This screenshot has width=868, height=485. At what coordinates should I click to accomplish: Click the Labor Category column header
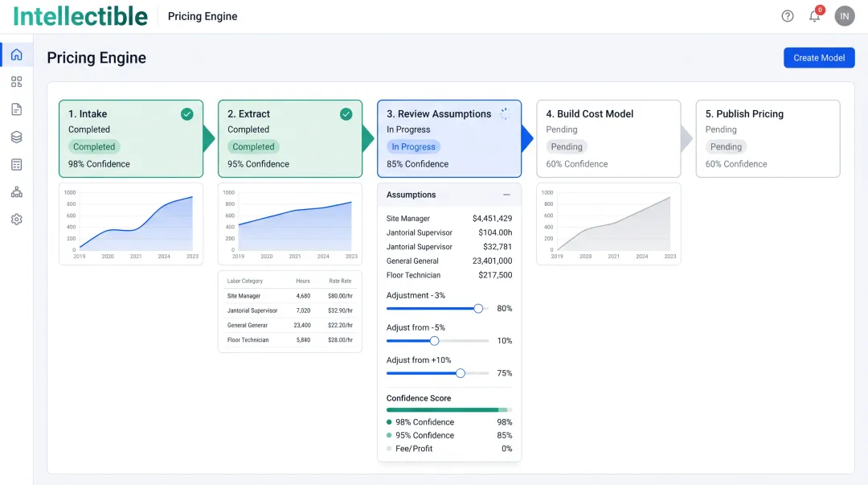244,281
